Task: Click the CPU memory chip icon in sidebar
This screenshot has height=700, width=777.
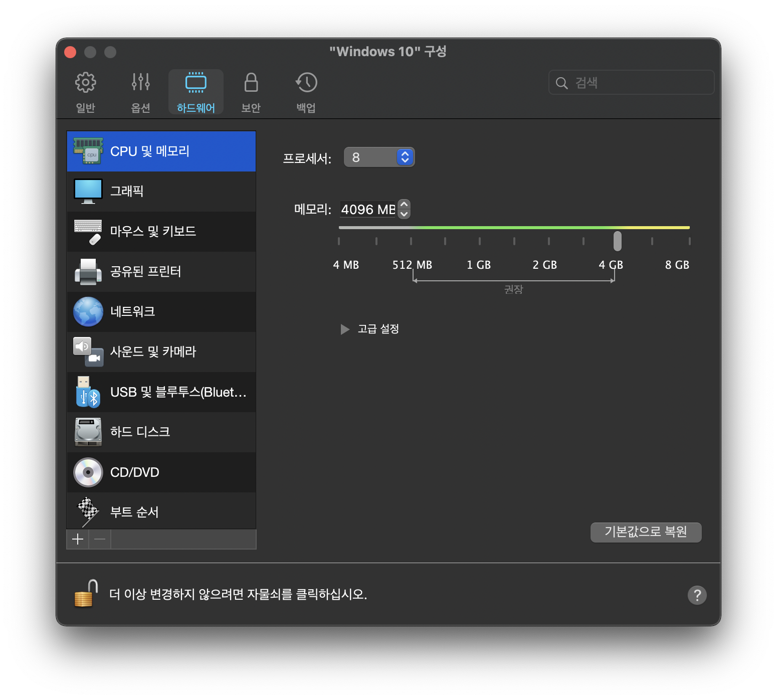Action: coord(88,151)
